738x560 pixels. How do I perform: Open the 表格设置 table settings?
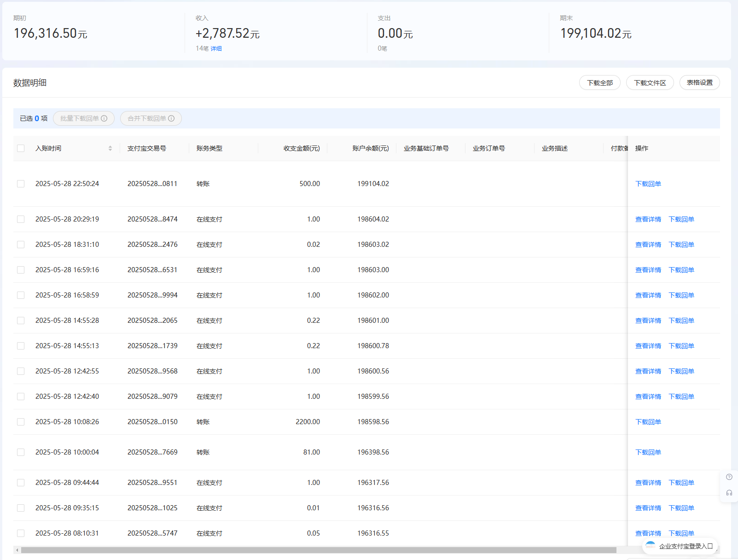tap(699, 82)
